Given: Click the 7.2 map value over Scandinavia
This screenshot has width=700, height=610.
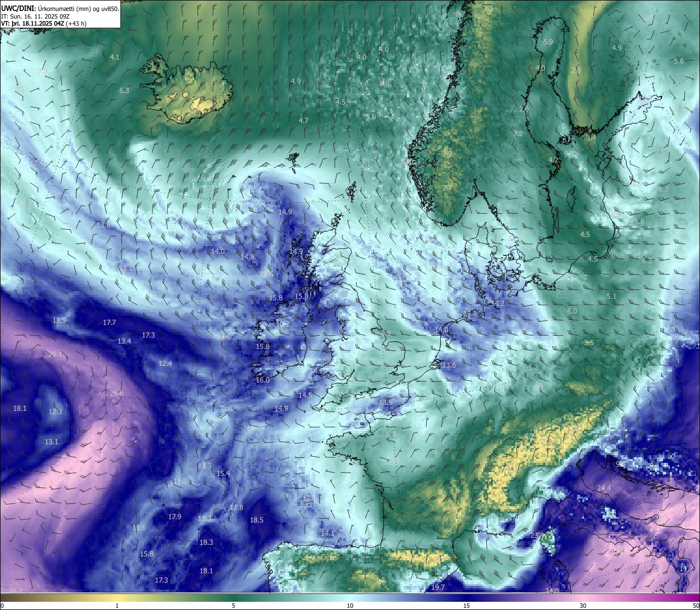Looking at the screenshot, I should pos(518,134).
